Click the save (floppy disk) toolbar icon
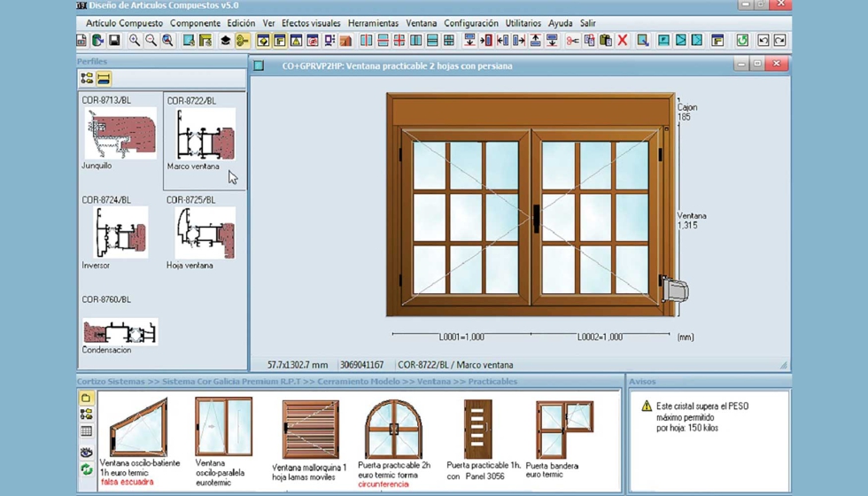The width and height of the screenshot is (868, 496). tap(114, 41)
